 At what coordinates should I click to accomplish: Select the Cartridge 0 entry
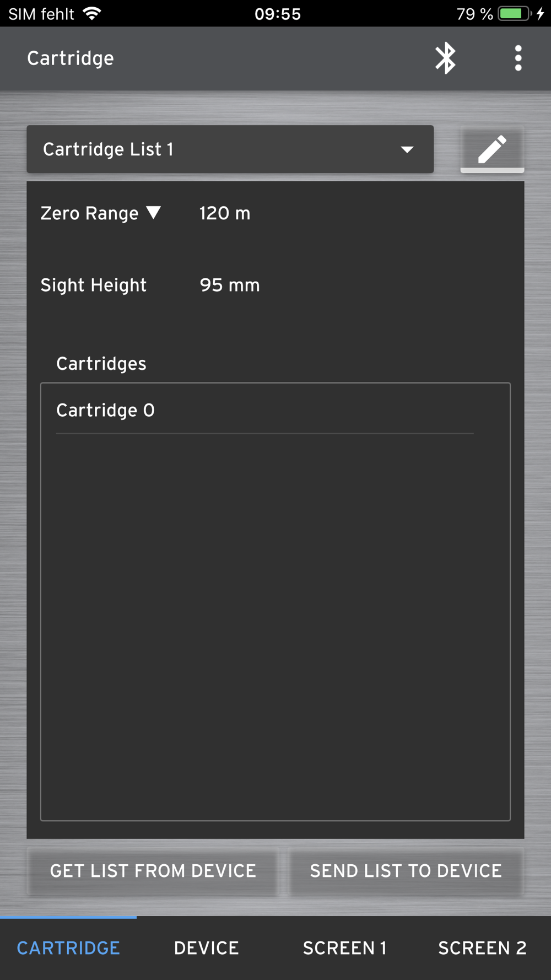[x=265, y=410]
